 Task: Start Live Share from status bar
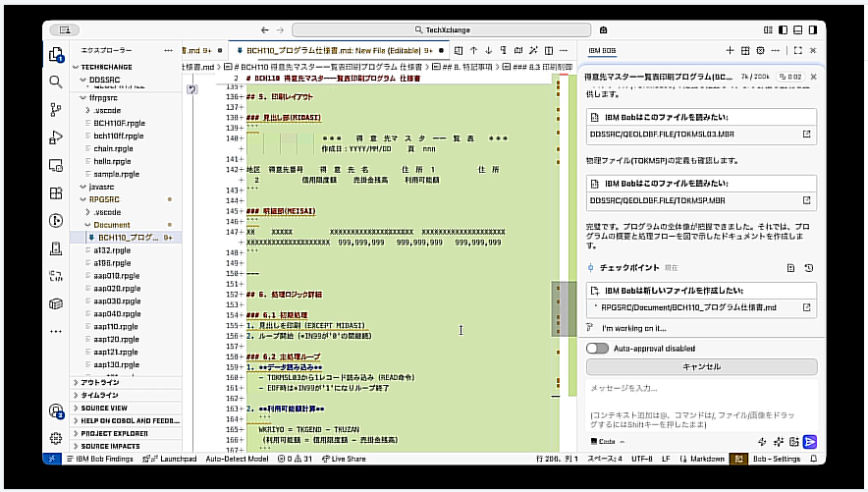[x=344, y=459]
